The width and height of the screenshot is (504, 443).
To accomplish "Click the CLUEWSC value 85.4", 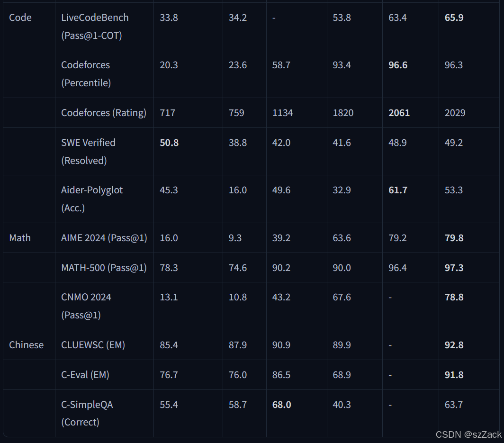I will (x=169, y=344).
